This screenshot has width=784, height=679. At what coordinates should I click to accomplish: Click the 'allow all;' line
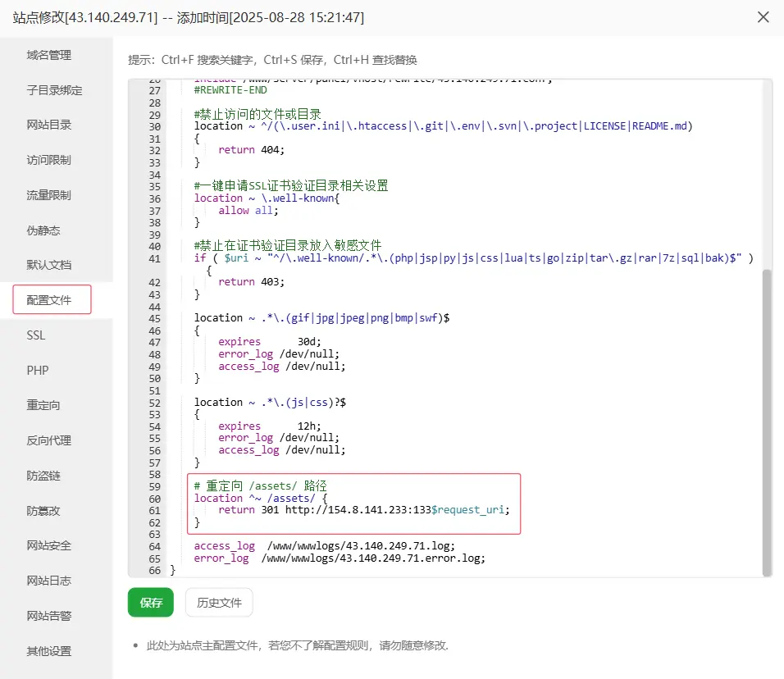248,211
